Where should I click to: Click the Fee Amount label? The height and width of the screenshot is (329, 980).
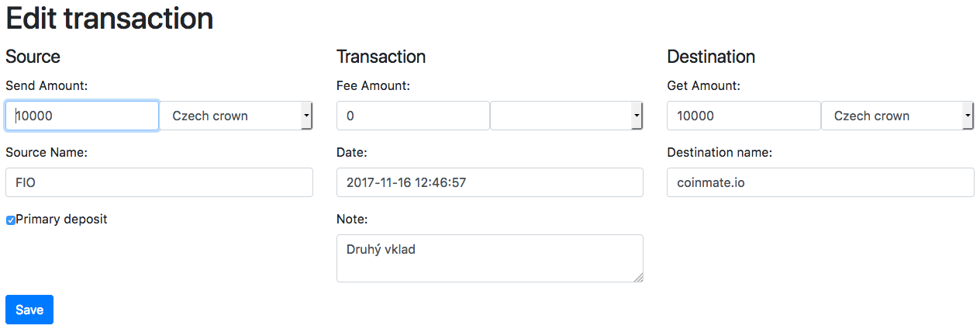click(373, 85)
